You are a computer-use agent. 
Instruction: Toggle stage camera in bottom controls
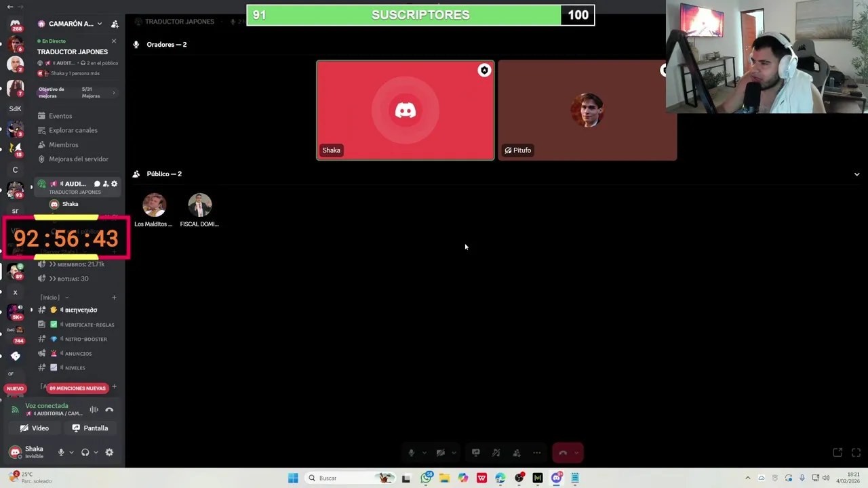(x=441, y=453)
